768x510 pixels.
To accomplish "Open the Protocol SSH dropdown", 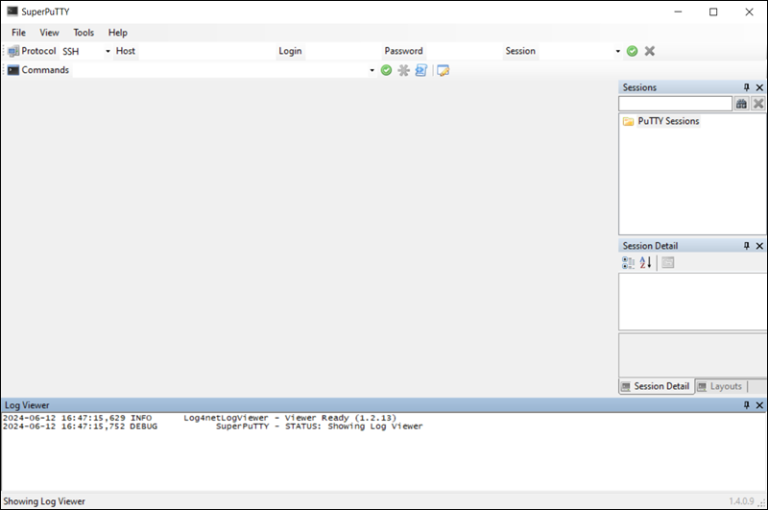I will click(x=108, y=51).
